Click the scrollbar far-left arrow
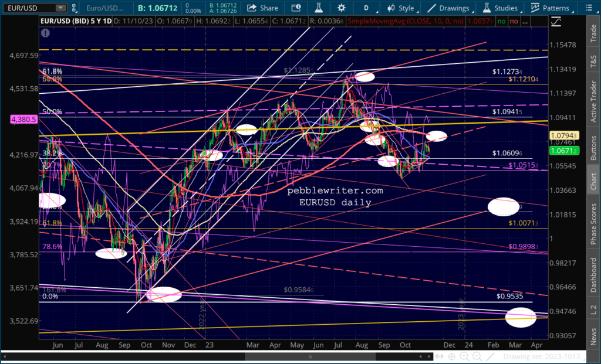This screenshot has height=364, width=601. click(x=5, y=357)
